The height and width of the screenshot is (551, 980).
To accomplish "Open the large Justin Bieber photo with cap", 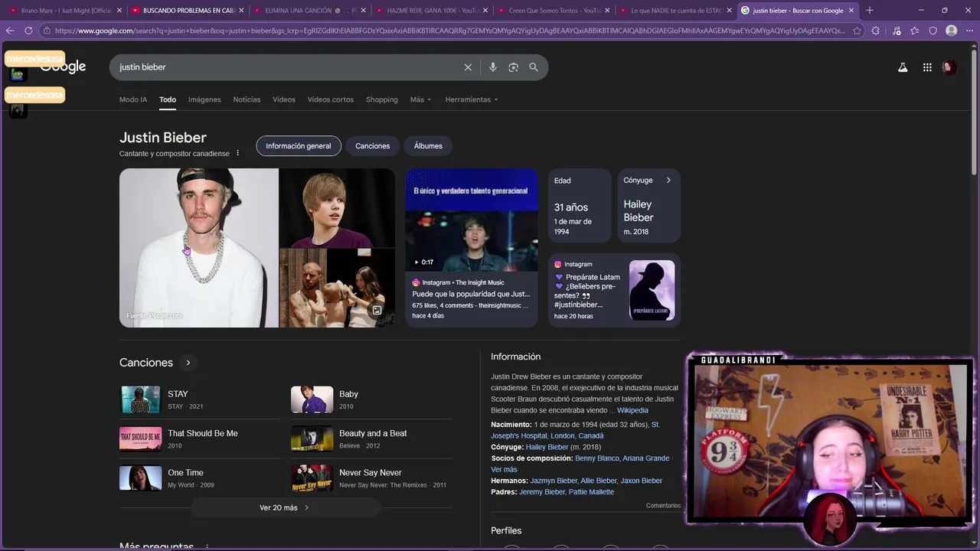I will pyautogui.click(x=199, y=248).
